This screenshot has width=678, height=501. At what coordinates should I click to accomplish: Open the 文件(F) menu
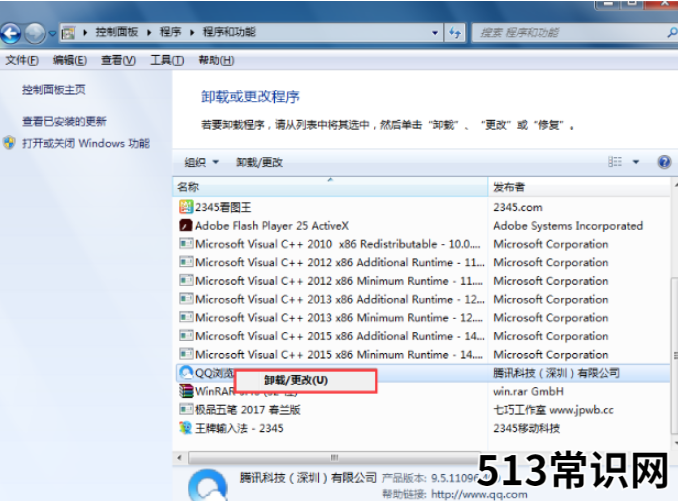tap(22, 60)
